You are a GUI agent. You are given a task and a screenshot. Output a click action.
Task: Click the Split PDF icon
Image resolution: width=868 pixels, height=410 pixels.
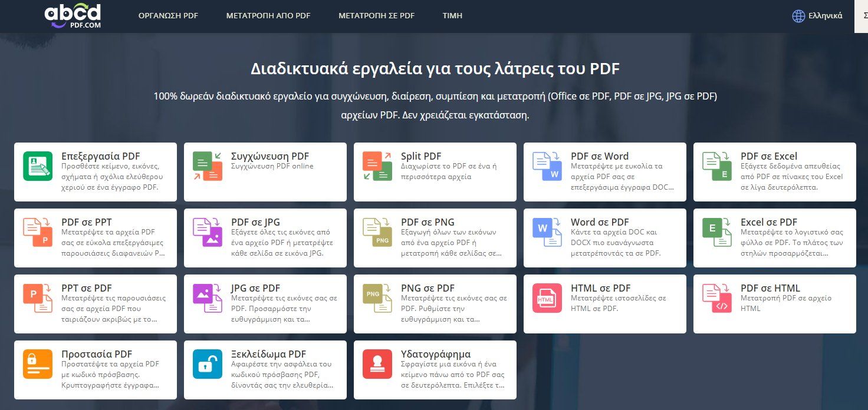pyautogui.click(x=377, y=166)
